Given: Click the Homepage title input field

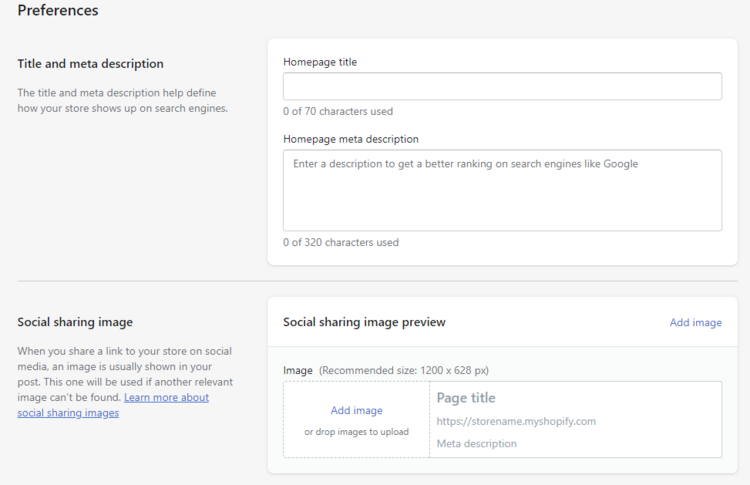Looking at the screenshot, I should [x=502, y=87].
